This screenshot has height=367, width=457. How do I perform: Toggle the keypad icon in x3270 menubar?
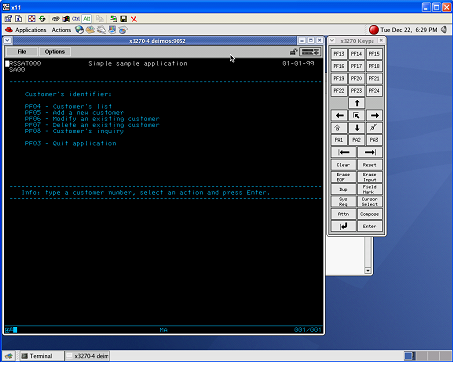pyautogui.click(x=310, y=52)
